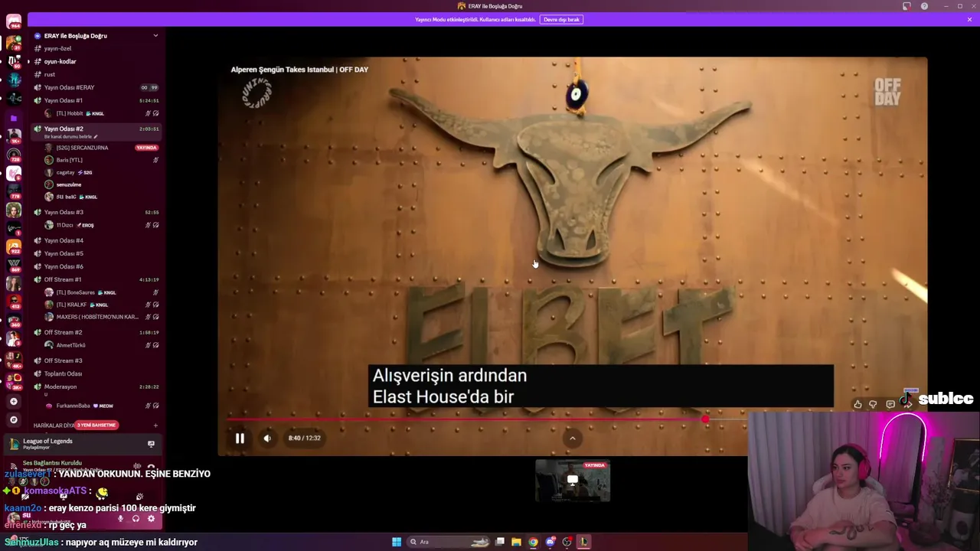Expand the purple server folder icon
The height and width of the screenshot is (551, 980).
tap(14, 119)
